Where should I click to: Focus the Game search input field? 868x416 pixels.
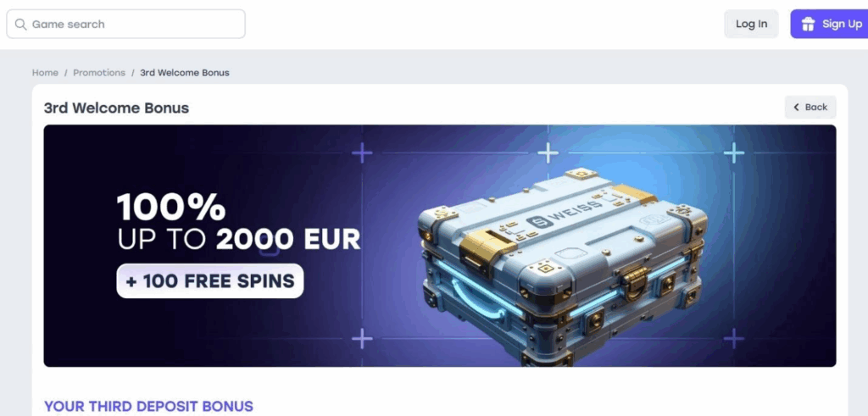click(125, 25)
